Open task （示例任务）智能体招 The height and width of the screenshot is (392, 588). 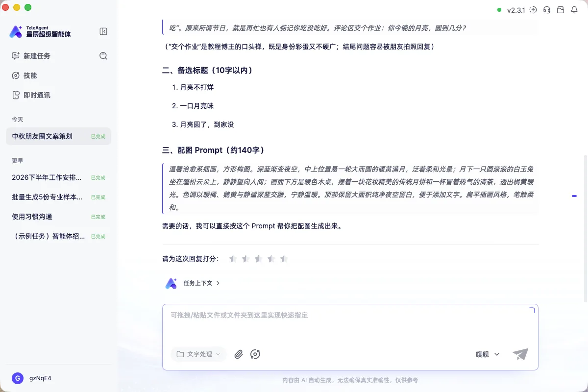[58, 236]
